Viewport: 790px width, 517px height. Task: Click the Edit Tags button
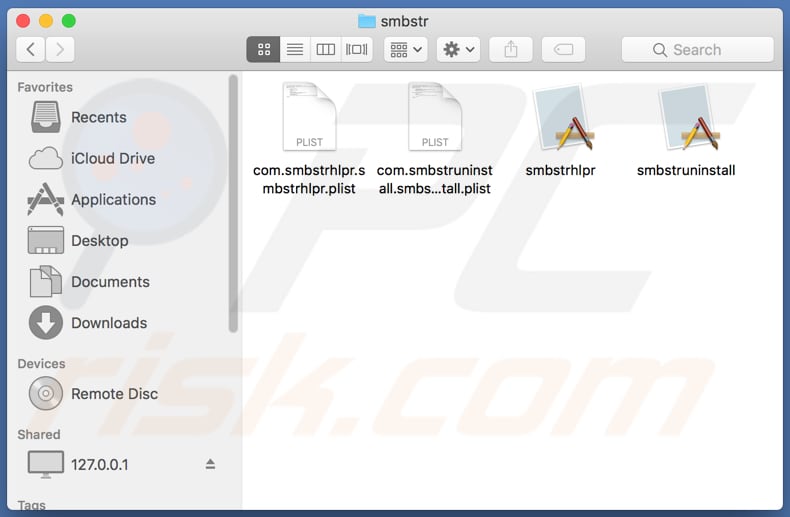[x=563, y=49]
